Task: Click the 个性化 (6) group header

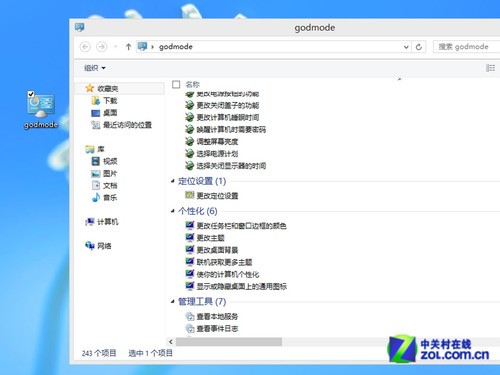Action: click(x=198, y=211)
